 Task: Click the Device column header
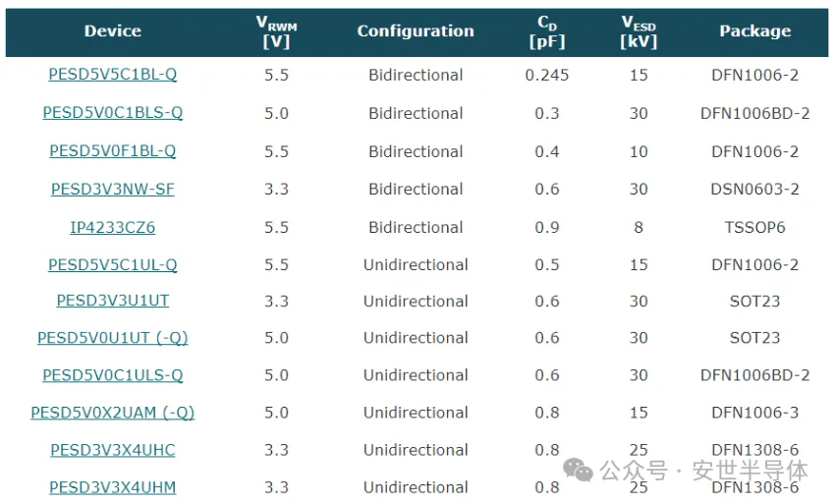coord(113,31)
